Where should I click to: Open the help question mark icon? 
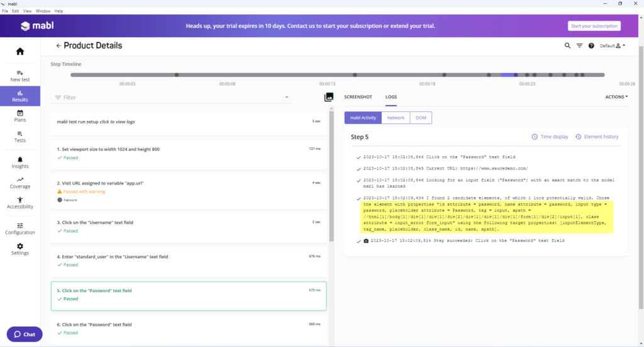point(591,46)
